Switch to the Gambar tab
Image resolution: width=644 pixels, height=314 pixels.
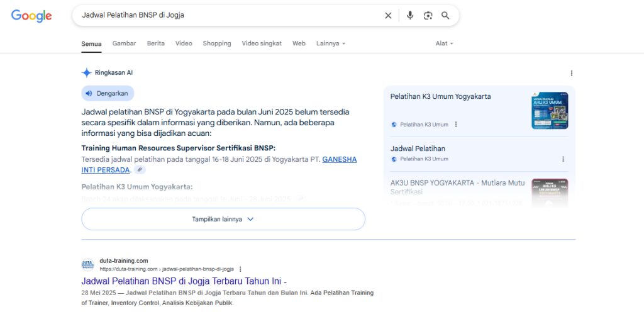pyautogui.click(x=124, y=43)
